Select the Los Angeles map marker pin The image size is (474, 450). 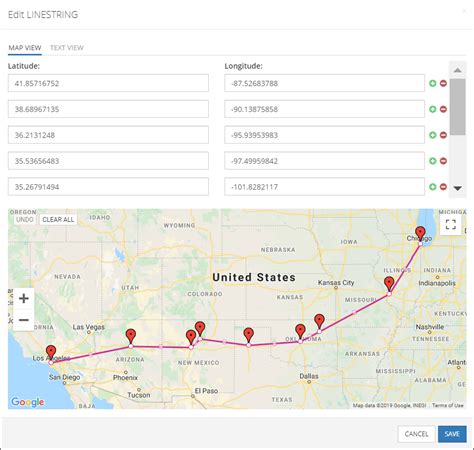[51, 353]
